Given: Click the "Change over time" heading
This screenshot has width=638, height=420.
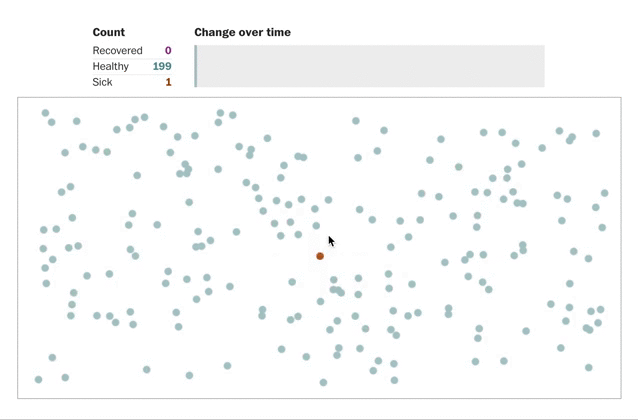Looking at the screenshot, I should [243, 32].
